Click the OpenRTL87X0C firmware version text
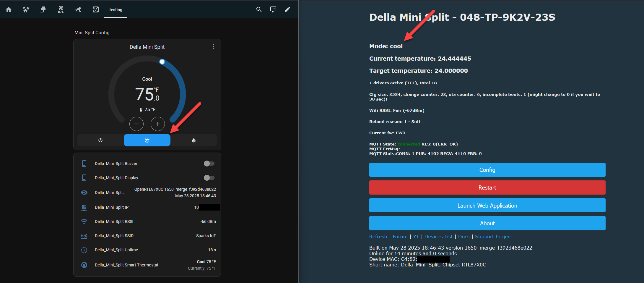This screenshot has height=283, width=644. click(x=175, y=193)
